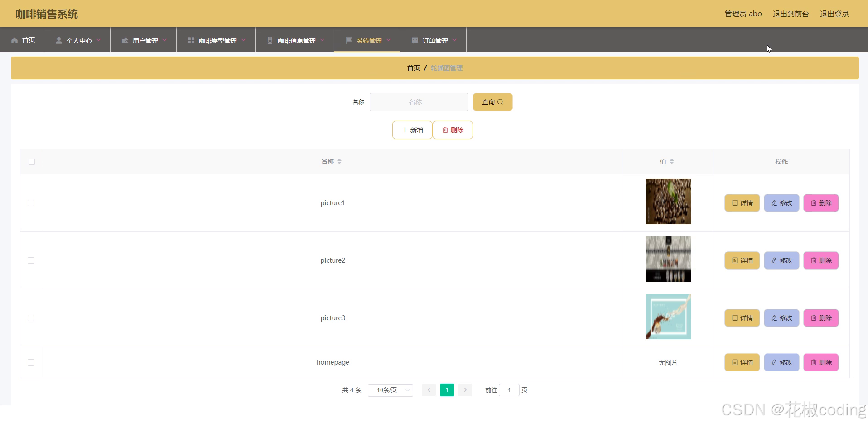Viewport: 868px width, 424px height.
Task: Click the pencil icon in picture3's 修改 button
Action: [x=774, y=318]
